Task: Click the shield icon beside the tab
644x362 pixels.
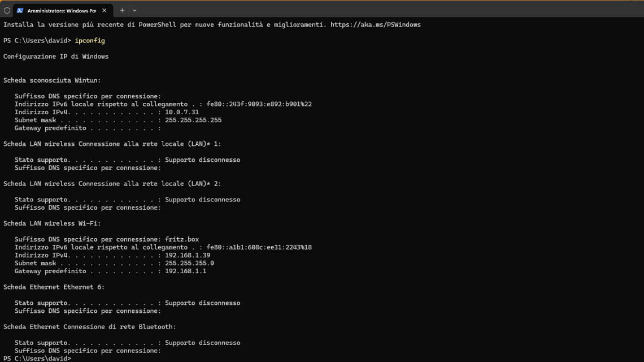Action: 7,11
